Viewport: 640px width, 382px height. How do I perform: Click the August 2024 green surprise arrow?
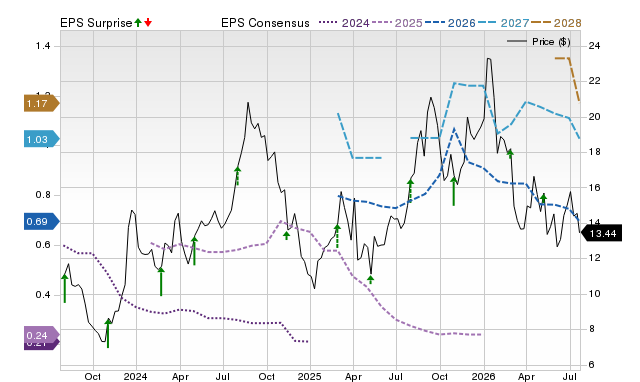(238, 176)
